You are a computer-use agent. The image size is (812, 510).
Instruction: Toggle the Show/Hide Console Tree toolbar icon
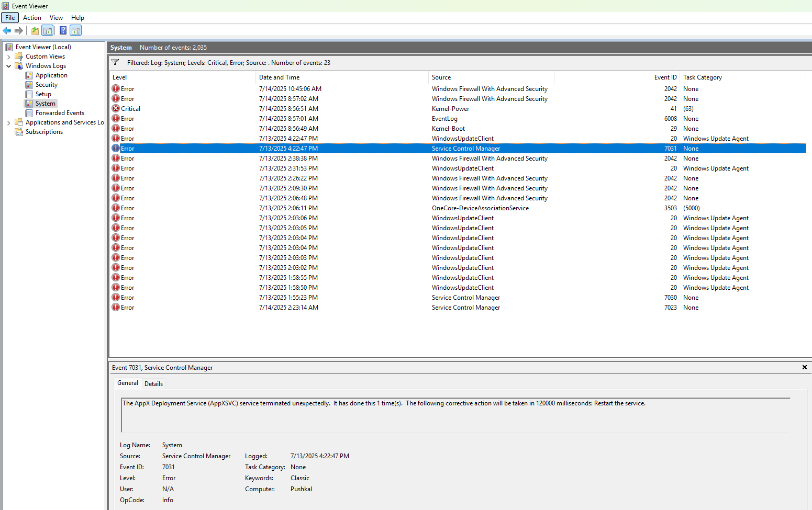(x=48, y=30)
